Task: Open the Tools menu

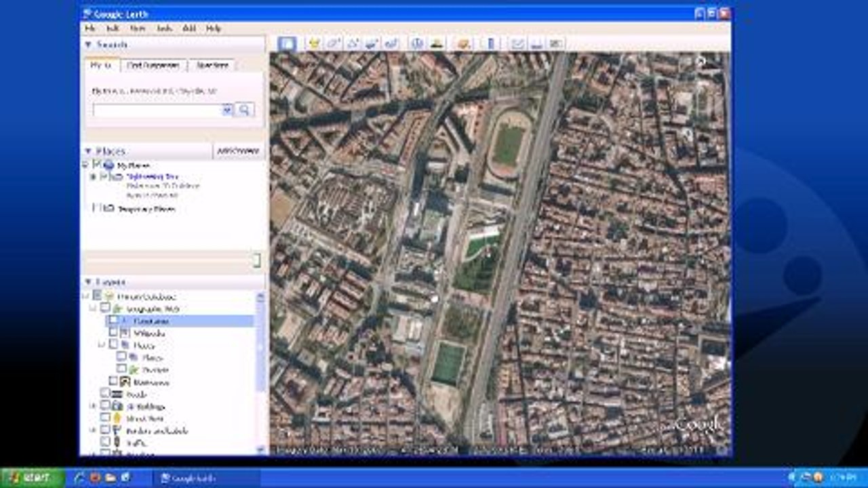Action: coord(164,28)
